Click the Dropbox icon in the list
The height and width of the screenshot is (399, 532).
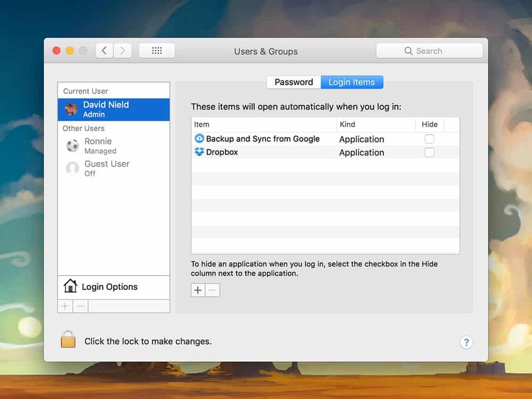pos(199,152)
